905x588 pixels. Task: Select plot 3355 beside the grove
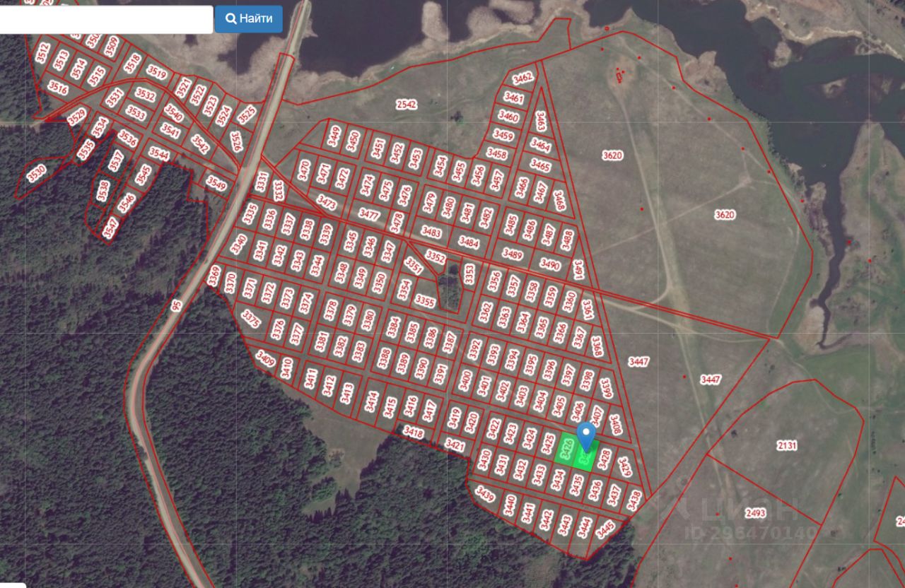tap(425, 301)
